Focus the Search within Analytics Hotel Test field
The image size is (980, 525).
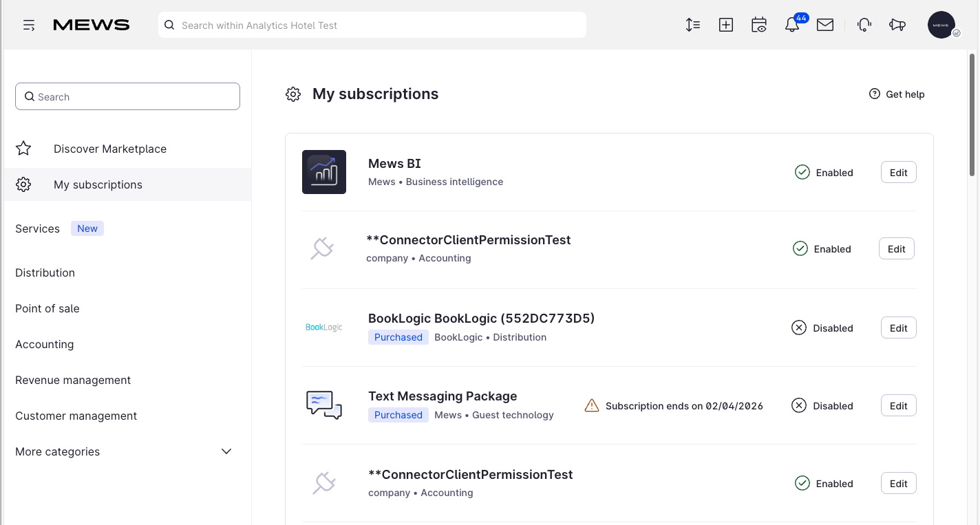point(372,25)
